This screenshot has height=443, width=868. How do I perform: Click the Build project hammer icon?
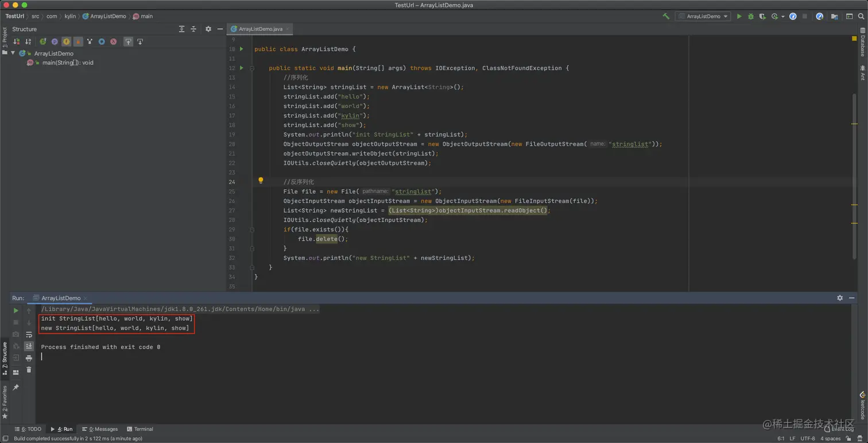[x=666, y=17]
